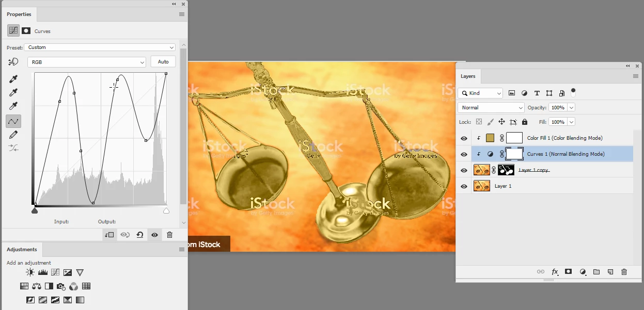Screen dimensions: 644x310
Task: Add an Exposure adjustment
Action: [x=67, y=272]
